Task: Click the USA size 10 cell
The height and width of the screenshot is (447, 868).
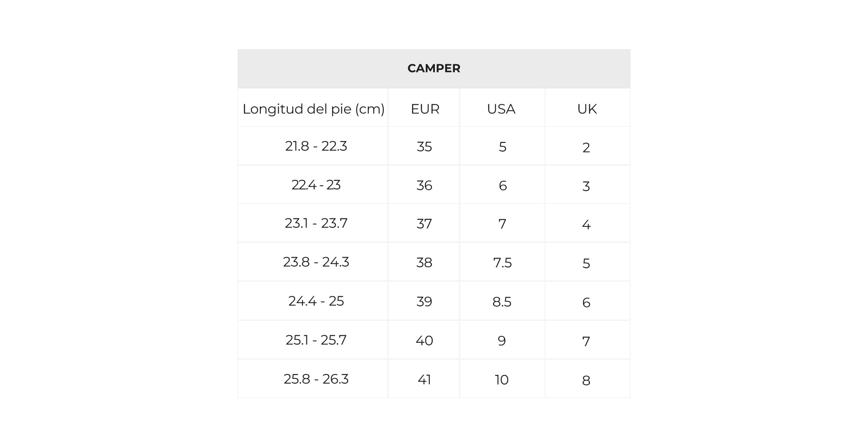Action: [x=502, y=379]
